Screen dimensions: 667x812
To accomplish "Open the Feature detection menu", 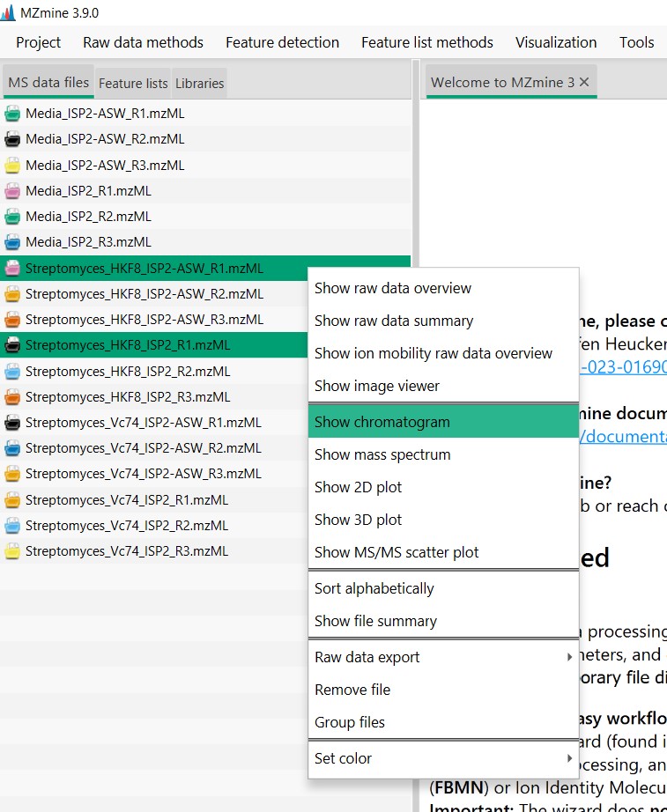I will (x=282, y=42).
